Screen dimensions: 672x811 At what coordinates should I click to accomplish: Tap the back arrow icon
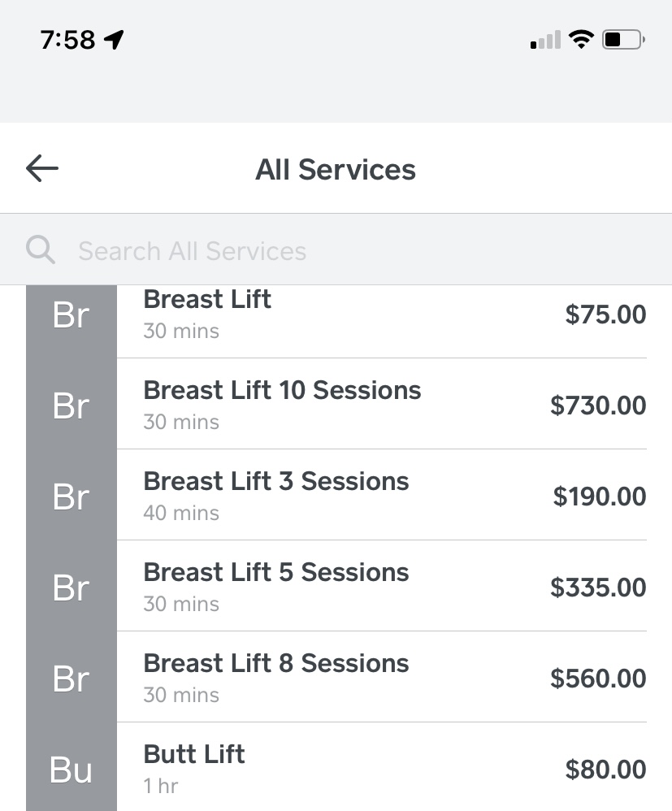[42, 168]
